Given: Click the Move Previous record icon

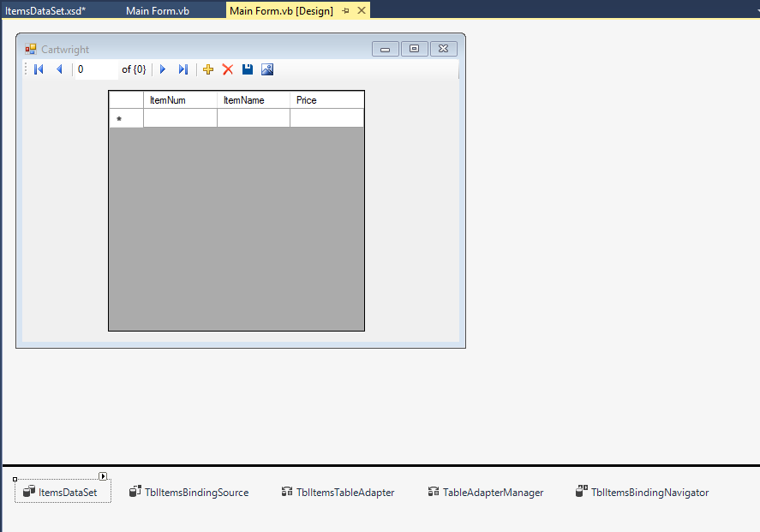Looking at the screenshot, I should (x=59, y=69).
